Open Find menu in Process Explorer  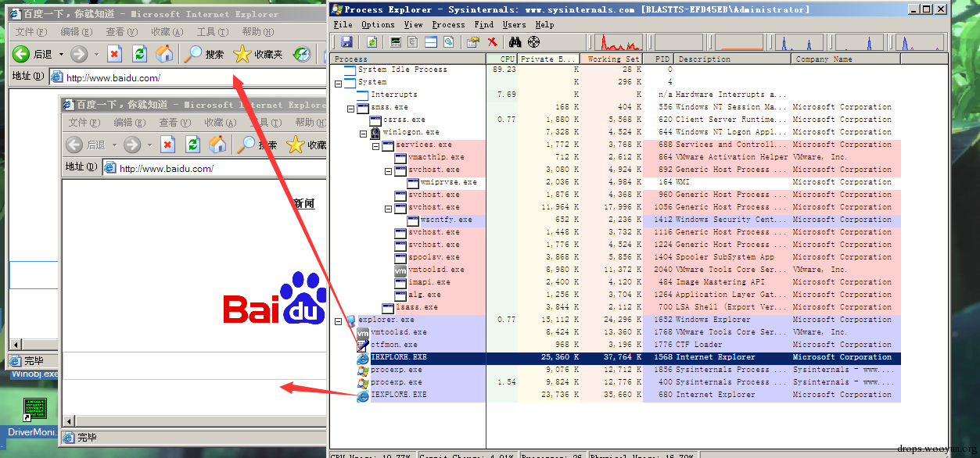(x=484, y=24)
